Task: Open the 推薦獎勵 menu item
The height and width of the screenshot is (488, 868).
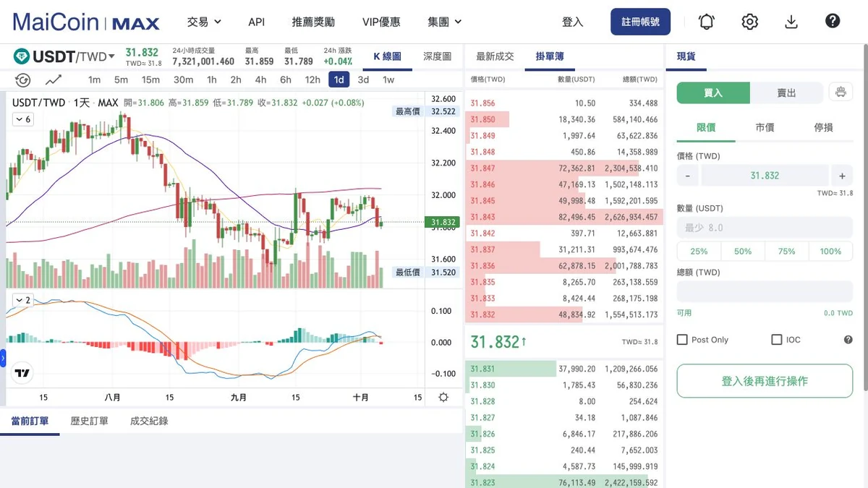Action: tap(313, 22)
